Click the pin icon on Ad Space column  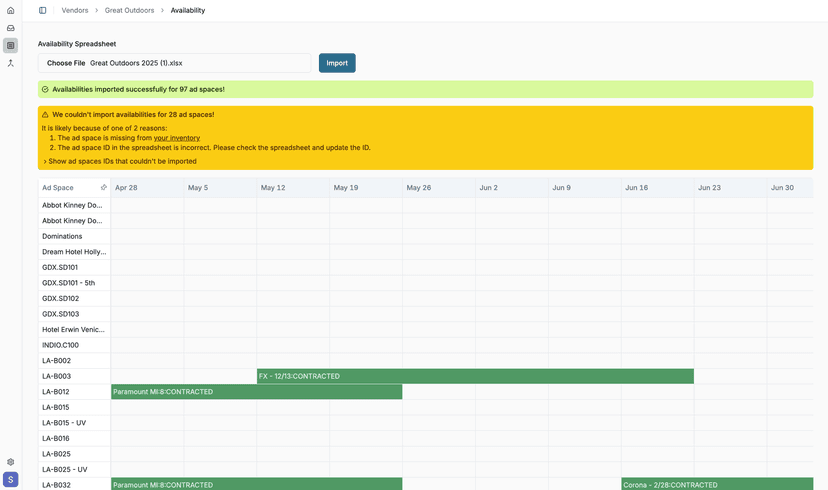[103, 188]
